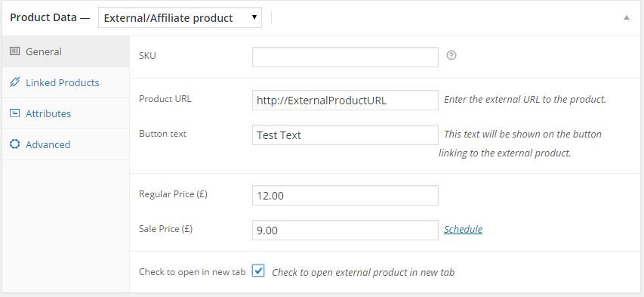Click the General tab icon
This screenshot has width=644, height=297.
[x=15, y=51]
